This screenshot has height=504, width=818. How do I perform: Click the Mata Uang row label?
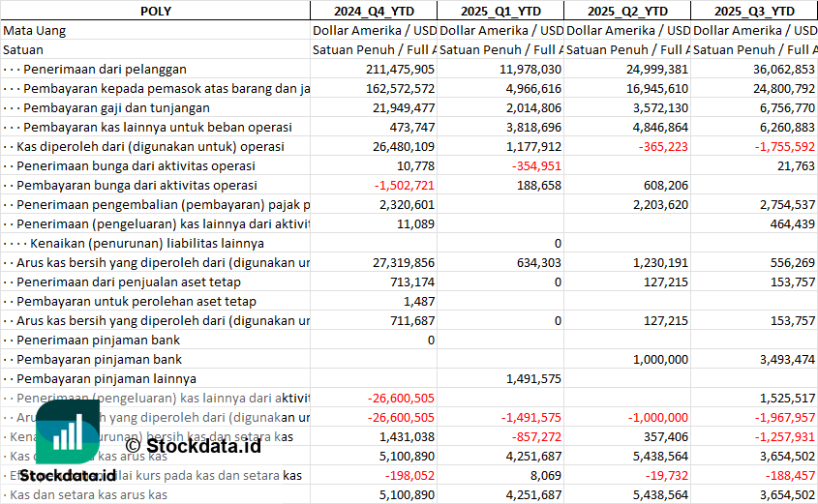pyautogui.click(x=35, y=31)
